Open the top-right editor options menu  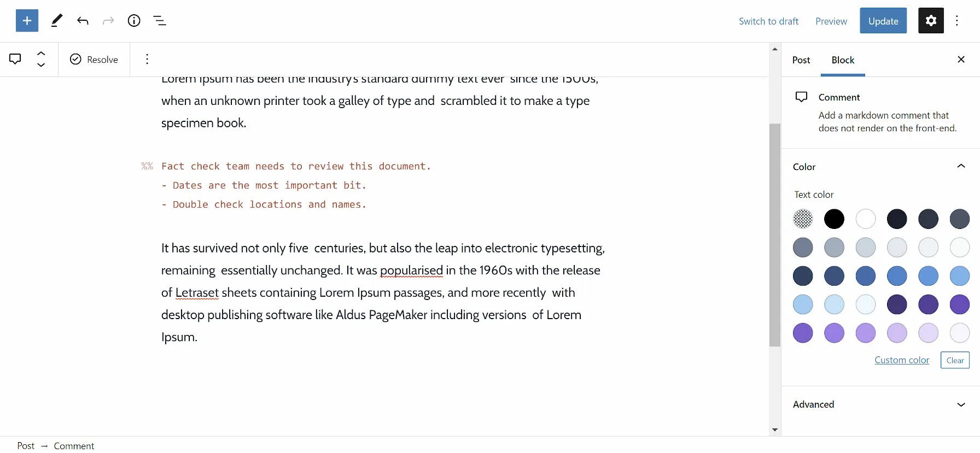pyautogui.click(x=956, y=21)
